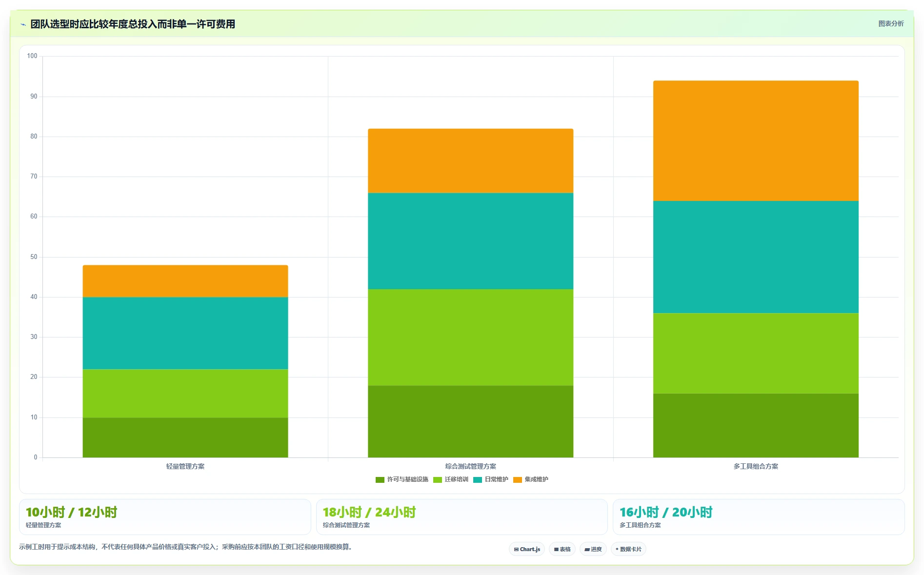Image resolution: width=924 pixels, height=575 pixels.
Task: Click the 数据卡片 chip
Action: coord(628,549)
